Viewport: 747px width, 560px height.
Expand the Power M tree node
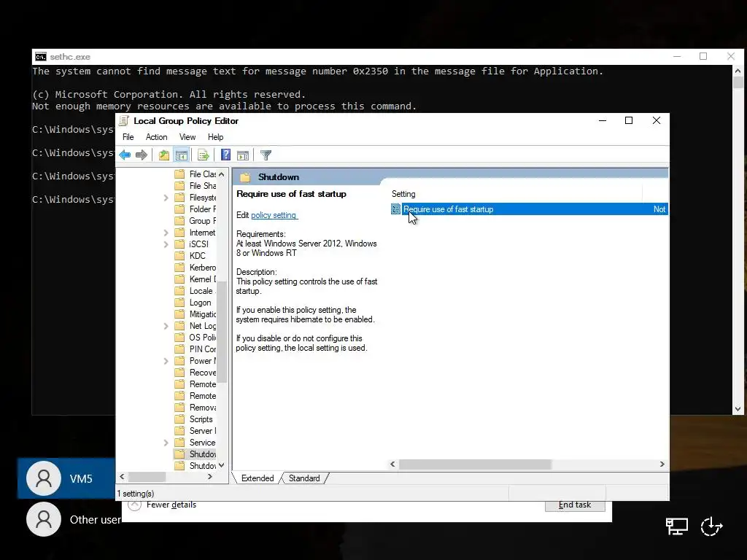[166, 361]
